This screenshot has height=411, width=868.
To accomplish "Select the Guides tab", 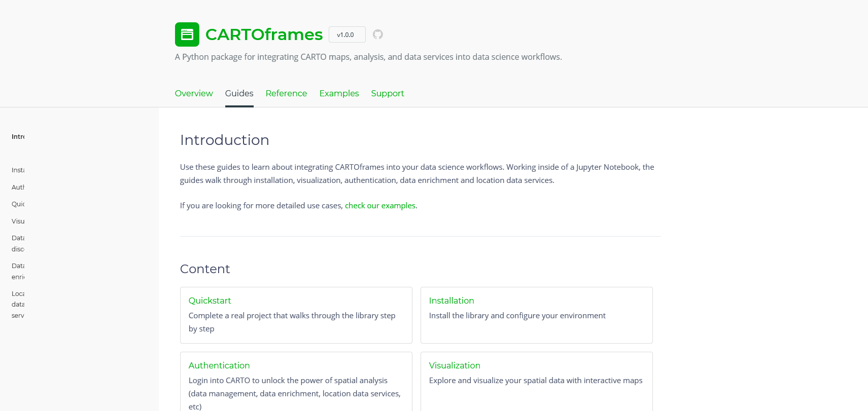I will tap(239, 93).
